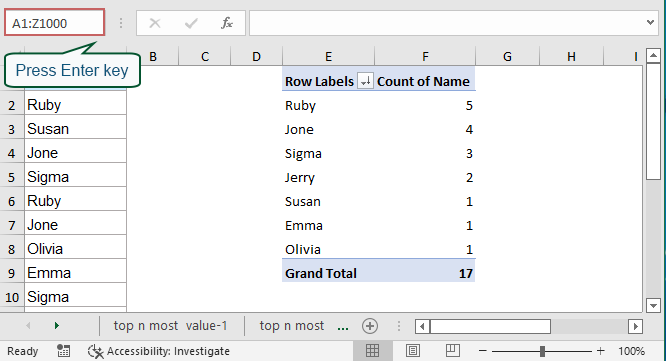Click the Enter checkmark icon in formula bar

click(191, 23)
